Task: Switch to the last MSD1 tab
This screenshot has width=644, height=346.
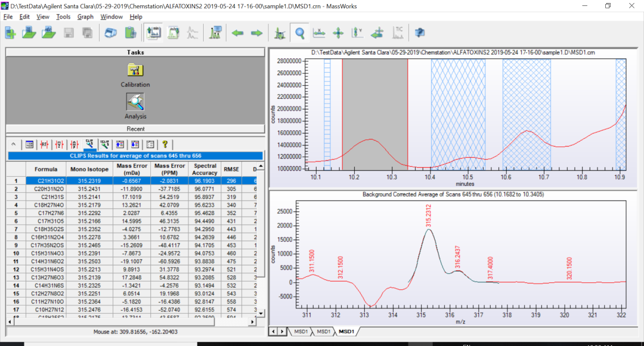Action: pos(346,331)
